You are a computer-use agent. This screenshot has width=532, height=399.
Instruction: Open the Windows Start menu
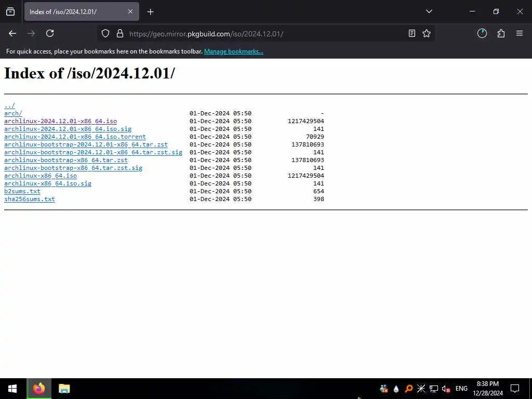click(x=12, y=389)
